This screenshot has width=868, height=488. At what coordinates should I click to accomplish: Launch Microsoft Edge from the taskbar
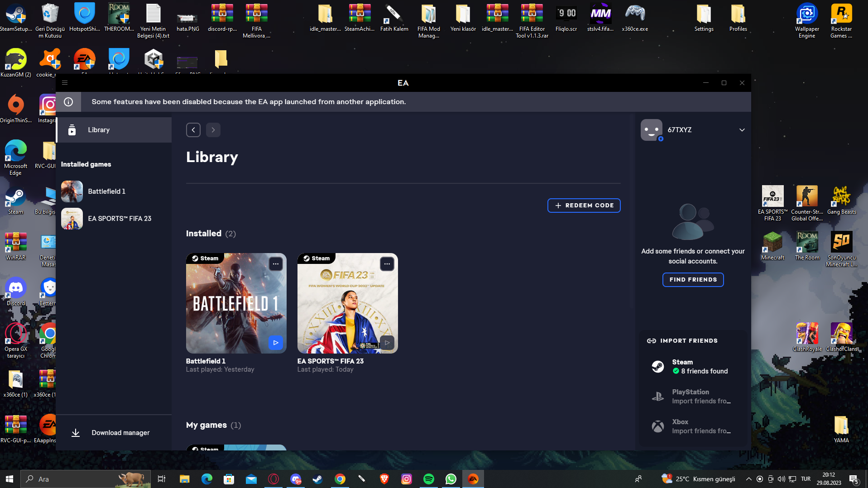click(x=206, y=479)
